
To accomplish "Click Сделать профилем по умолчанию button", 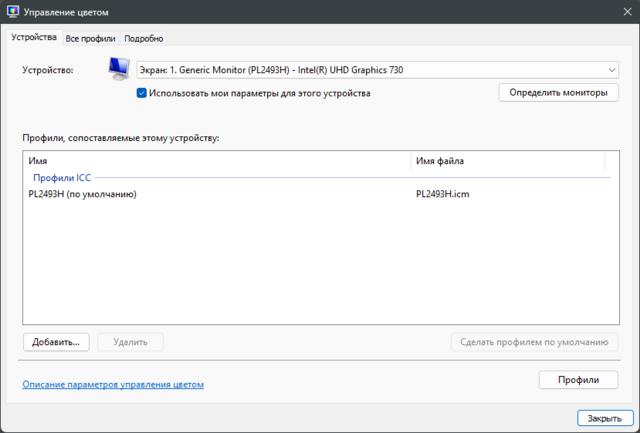I will point(534,342).
